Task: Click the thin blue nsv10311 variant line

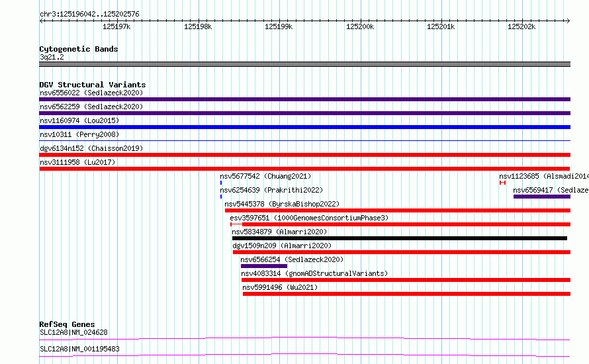Action: click(304, 141)
